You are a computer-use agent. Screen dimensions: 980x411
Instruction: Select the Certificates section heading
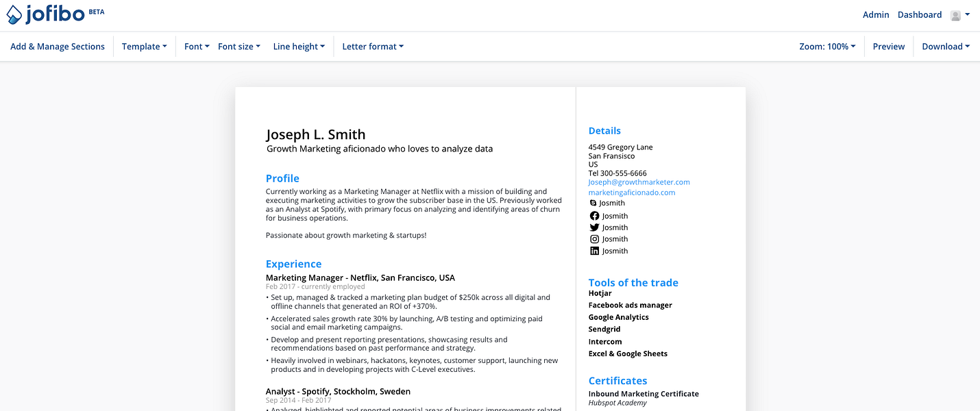617,381
